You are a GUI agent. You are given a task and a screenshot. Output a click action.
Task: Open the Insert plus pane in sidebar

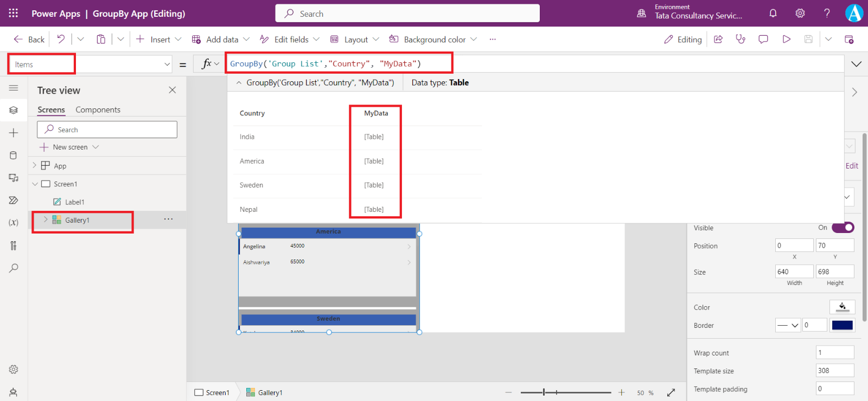click(x=14, y=133)
